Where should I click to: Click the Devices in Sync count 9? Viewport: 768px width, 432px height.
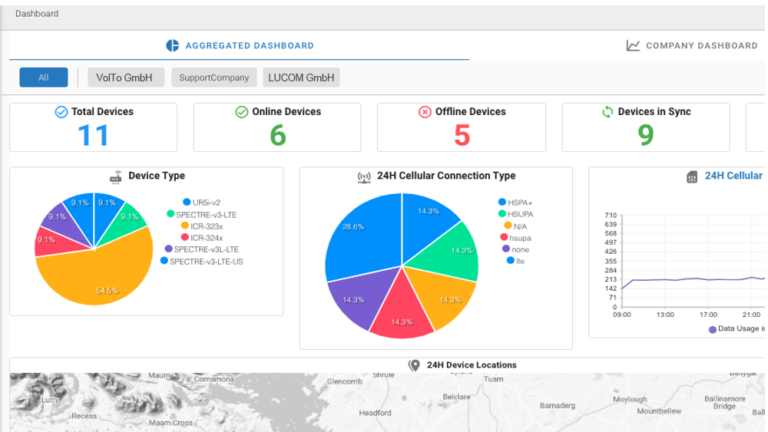coord(646,135)
